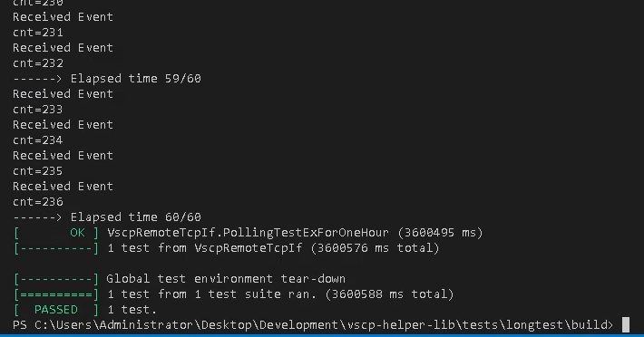Click the cnt=231 output line

[x=38, y=33]
